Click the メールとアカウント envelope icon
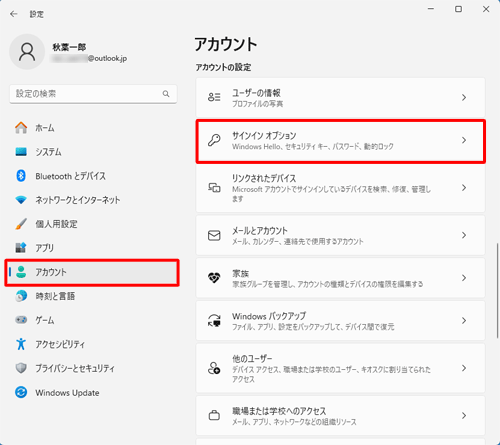The width and height of the screenshot is (500, 445). (x=214, y=235)
